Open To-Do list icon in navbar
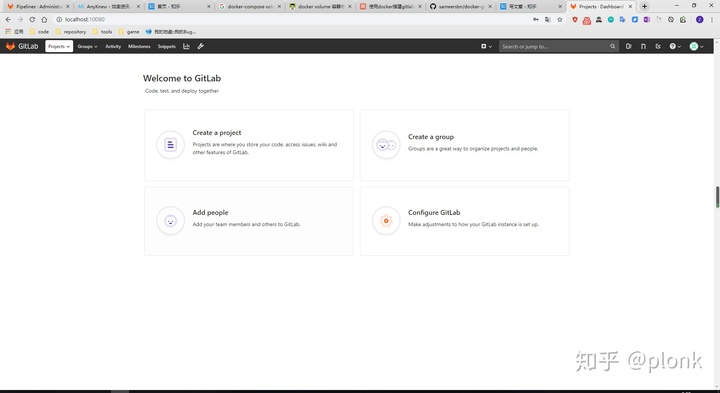The width and height of the screenshot is (720, 393). 658,46
